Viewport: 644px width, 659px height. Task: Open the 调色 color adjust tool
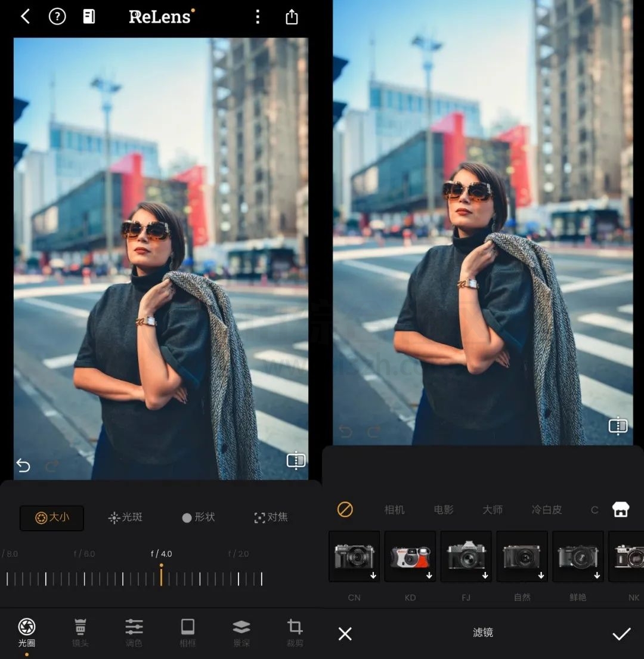(134, 632)
